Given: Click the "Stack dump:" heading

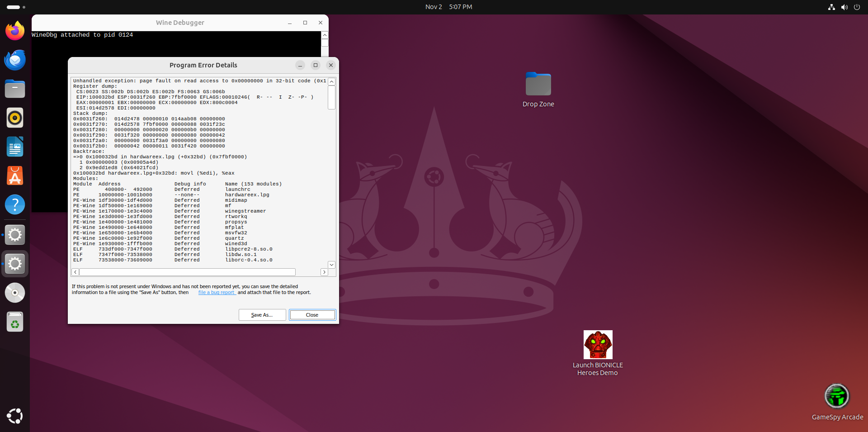Looking at the screenshot, I should [x=90, y=114].
